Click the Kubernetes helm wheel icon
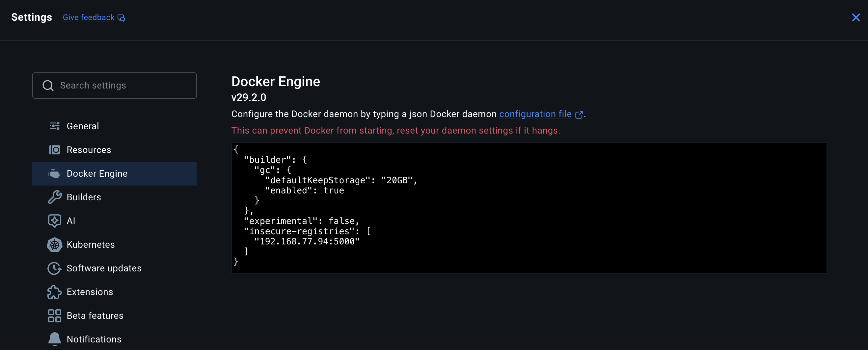The height and width of the screenshot is (350, 868). [54, 245]
